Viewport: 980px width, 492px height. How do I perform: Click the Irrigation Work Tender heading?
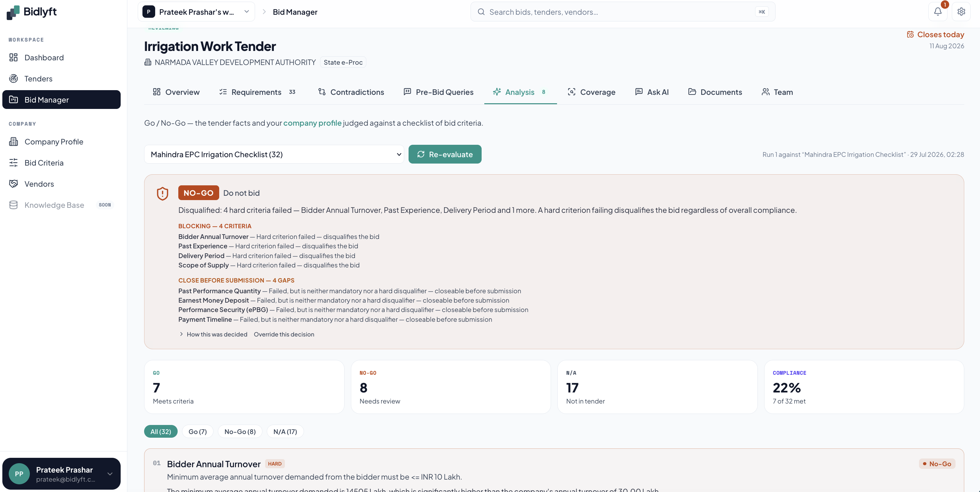210,46
